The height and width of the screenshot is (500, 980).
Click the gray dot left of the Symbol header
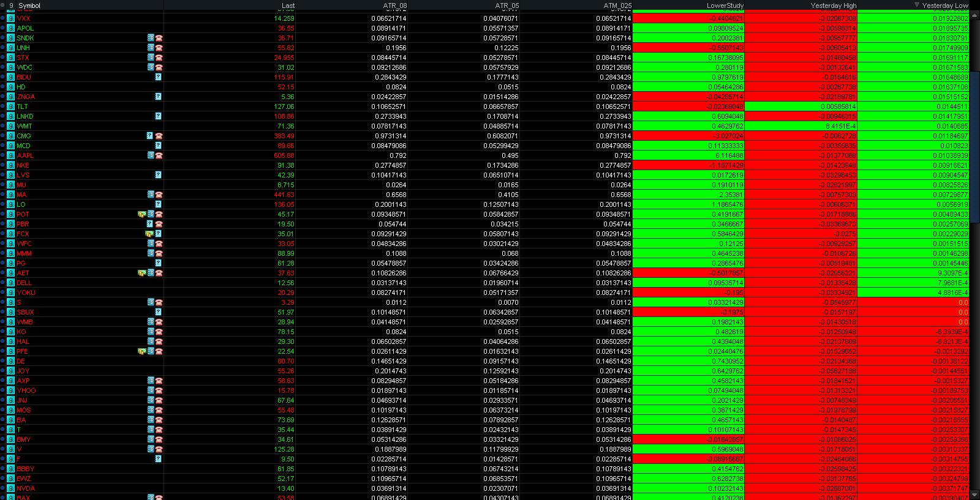[2, 6]
